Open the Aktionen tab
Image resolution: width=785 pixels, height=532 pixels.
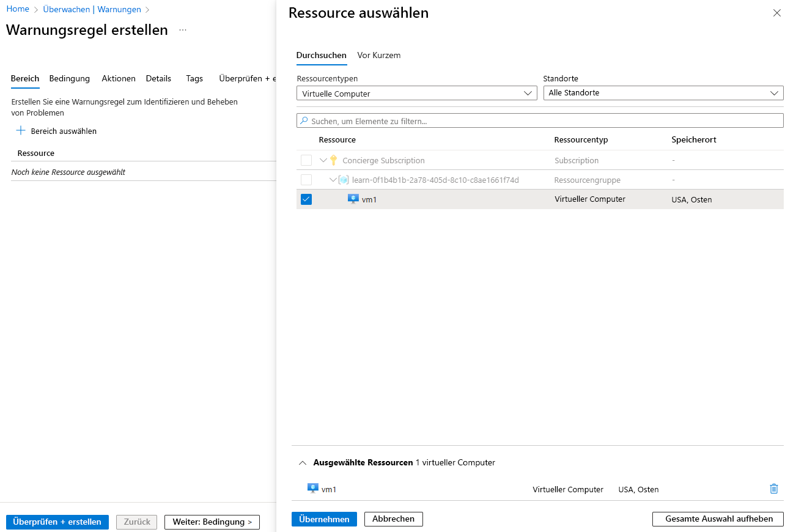point(119,78)
